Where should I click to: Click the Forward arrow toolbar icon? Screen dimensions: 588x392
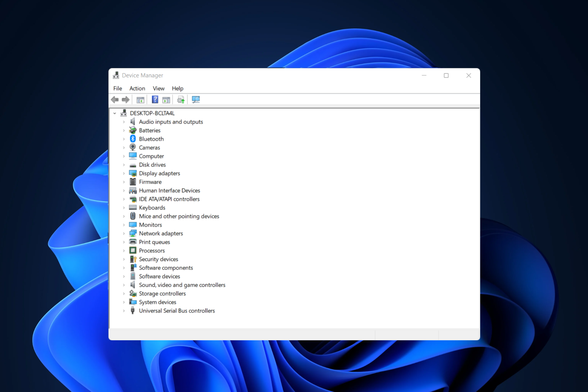click(x=126, y=100)
